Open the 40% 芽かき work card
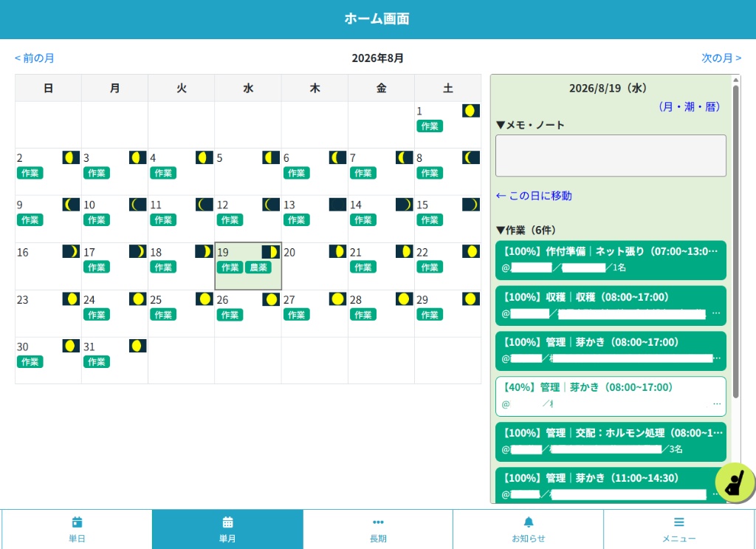This screenshot has width=756, height=549. 611,396
